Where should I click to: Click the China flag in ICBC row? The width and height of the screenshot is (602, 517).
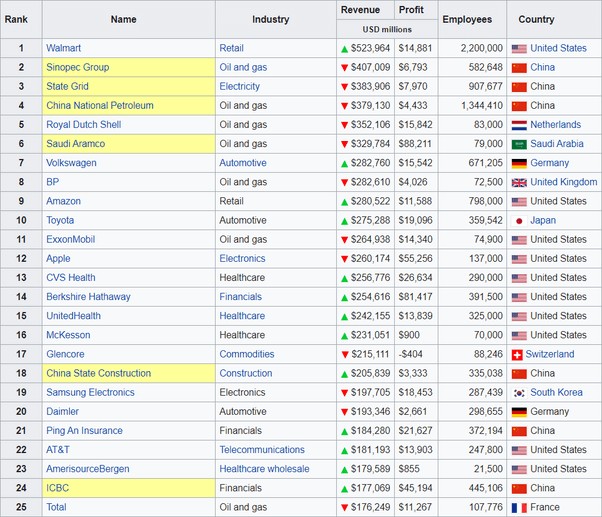click(x=519, y=489)
